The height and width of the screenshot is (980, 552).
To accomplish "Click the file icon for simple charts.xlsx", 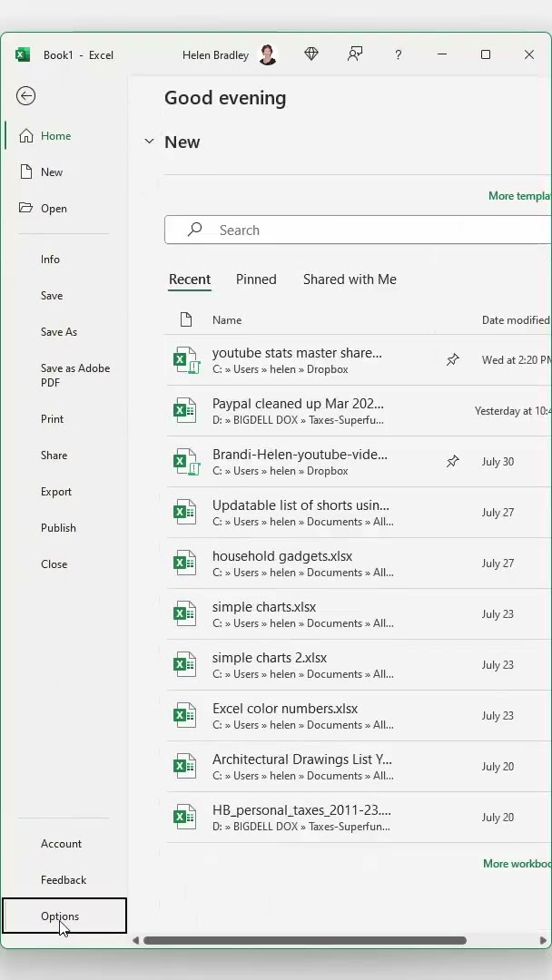I will [x=185, y=613].
